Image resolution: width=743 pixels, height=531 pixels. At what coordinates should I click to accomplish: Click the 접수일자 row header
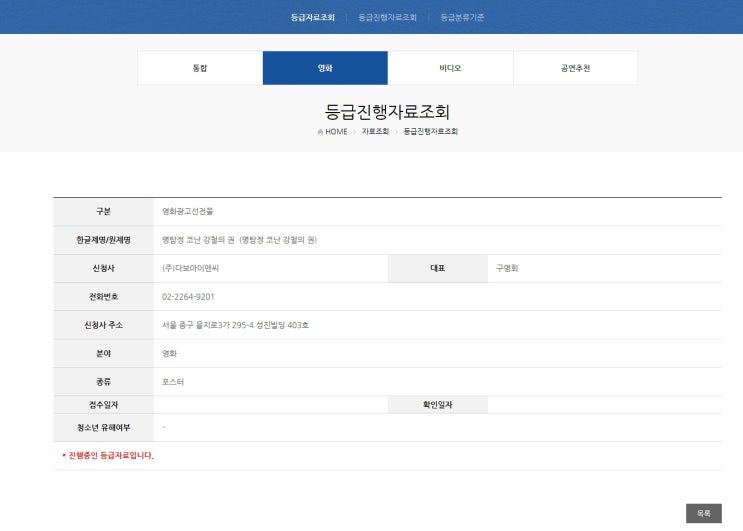103,405
